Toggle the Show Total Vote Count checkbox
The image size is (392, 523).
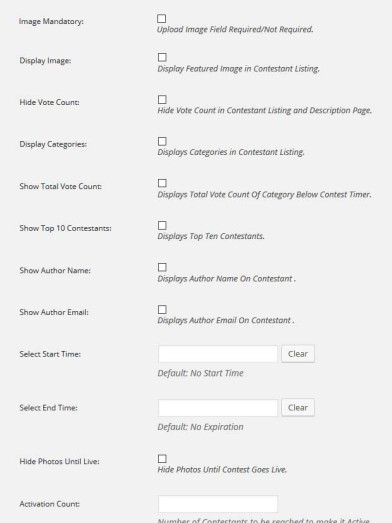(x=162, y=183)
